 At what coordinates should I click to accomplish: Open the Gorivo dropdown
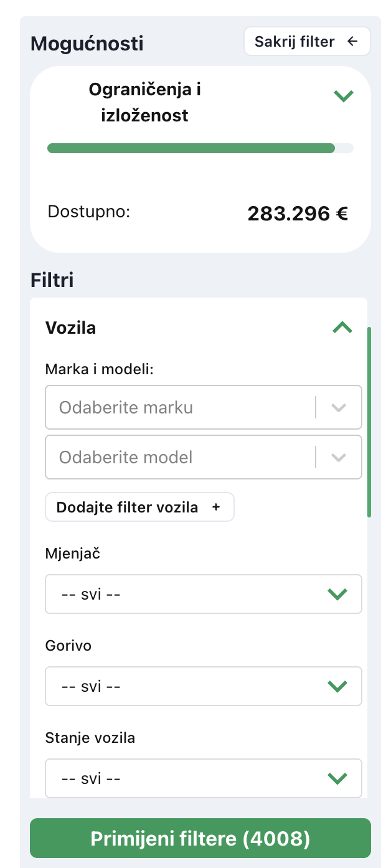click(187, 686)
